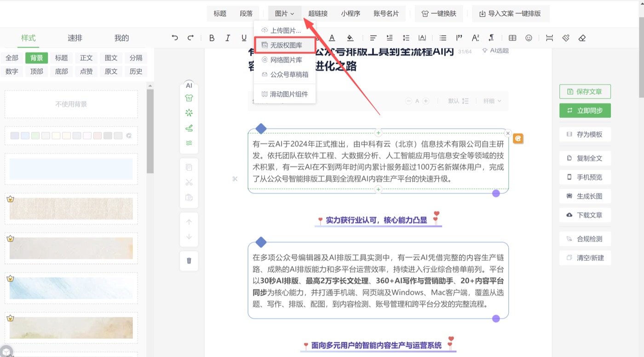The width and height of the screenshot is (644, 357).
Task: Click 立即同步 button
Action: pyautogui.click(x=585, y=110)
